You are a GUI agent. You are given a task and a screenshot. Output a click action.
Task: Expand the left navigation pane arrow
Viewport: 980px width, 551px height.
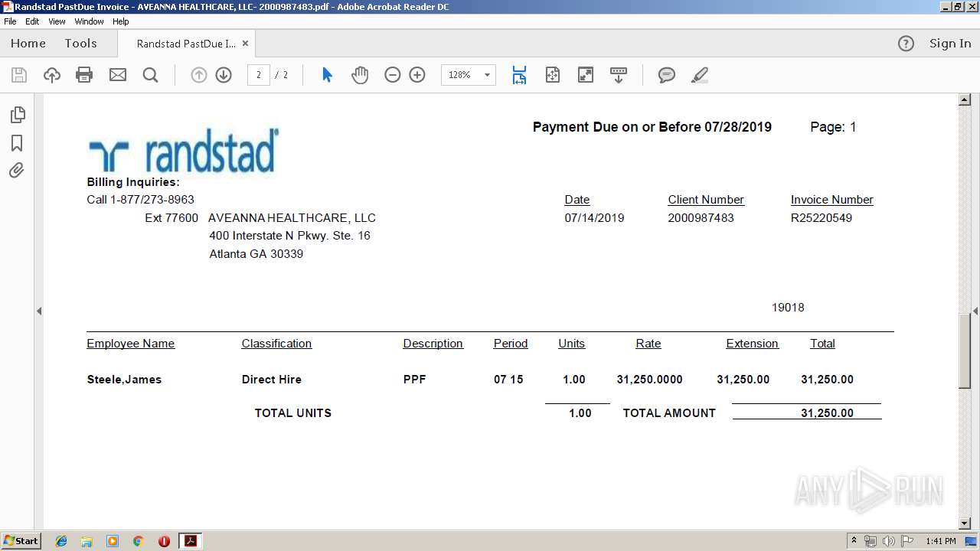(39, 311)
